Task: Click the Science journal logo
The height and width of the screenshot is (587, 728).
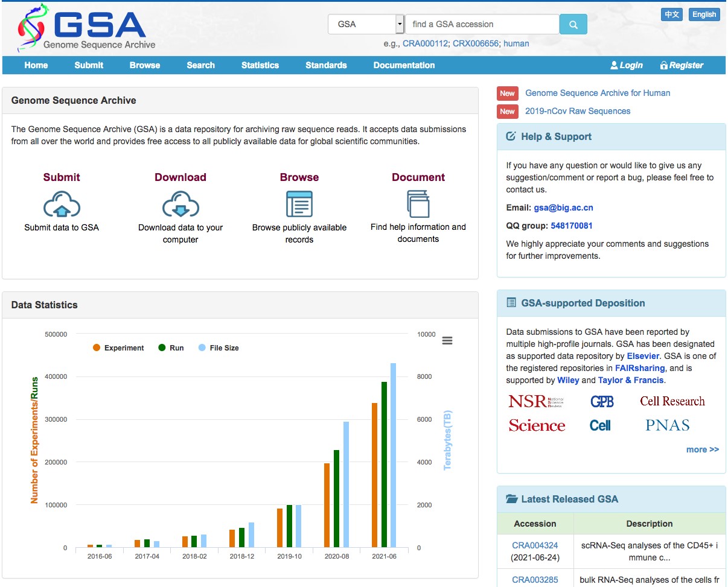Action: [537, 425]
